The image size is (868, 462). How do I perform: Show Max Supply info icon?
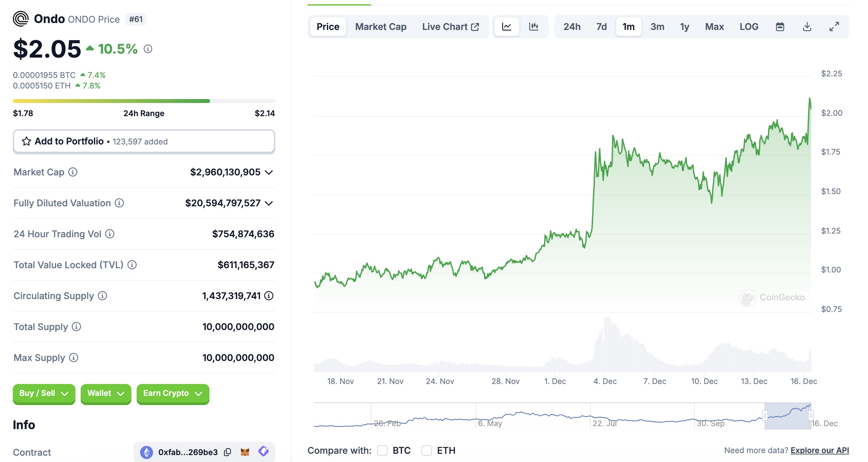click(73, 358)
